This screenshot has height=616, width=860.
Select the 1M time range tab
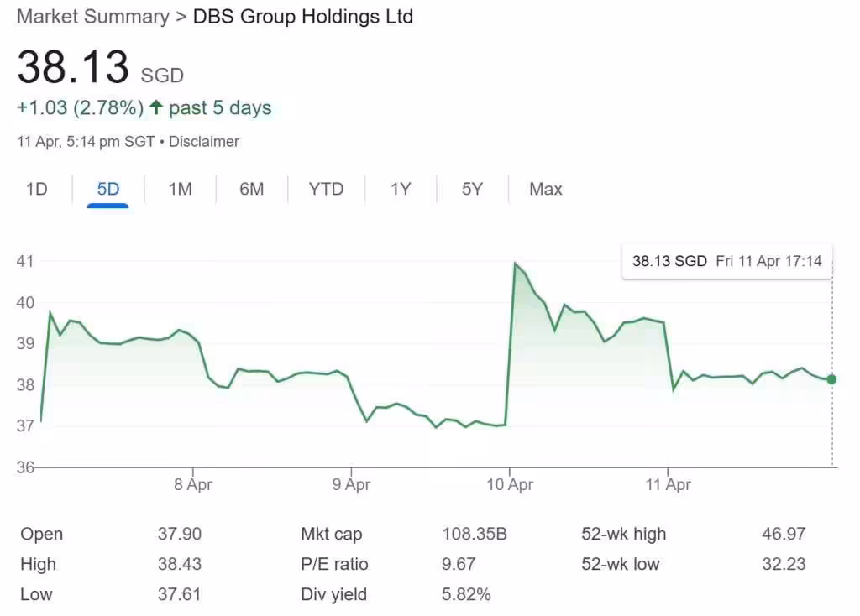click(179, 189)
